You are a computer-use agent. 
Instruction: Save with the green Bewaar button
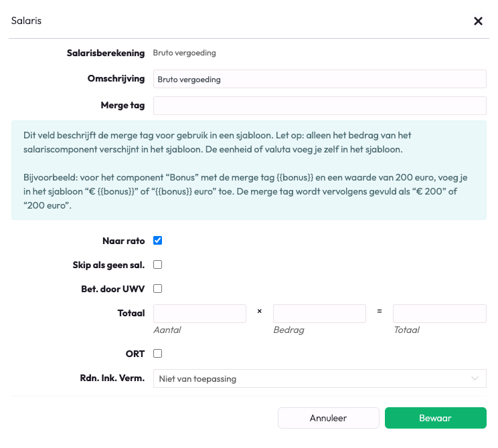(x=435, y=418)
